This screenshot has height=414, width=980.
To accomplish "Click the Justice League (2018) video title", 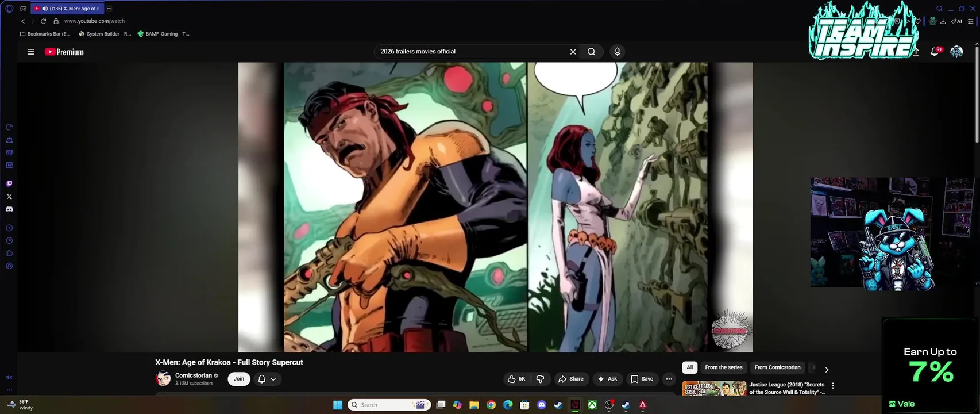I will [788, 388].
